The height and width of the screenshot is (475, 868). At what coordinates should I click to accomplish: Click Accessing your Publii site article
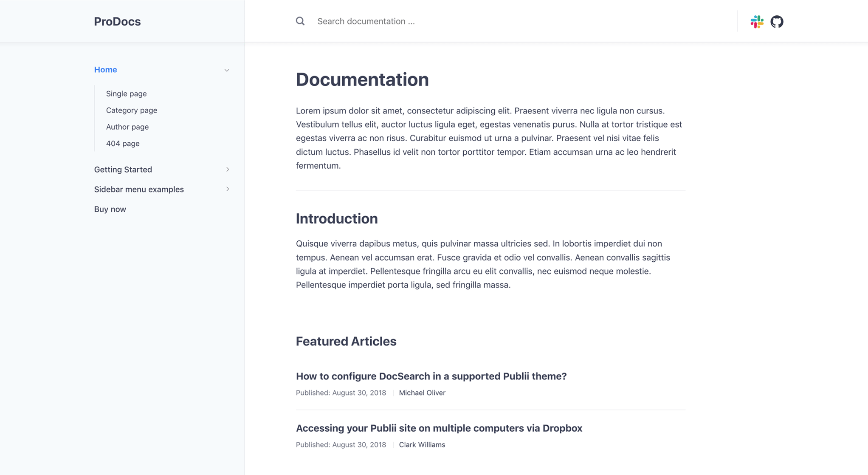(x=439, y=427)
